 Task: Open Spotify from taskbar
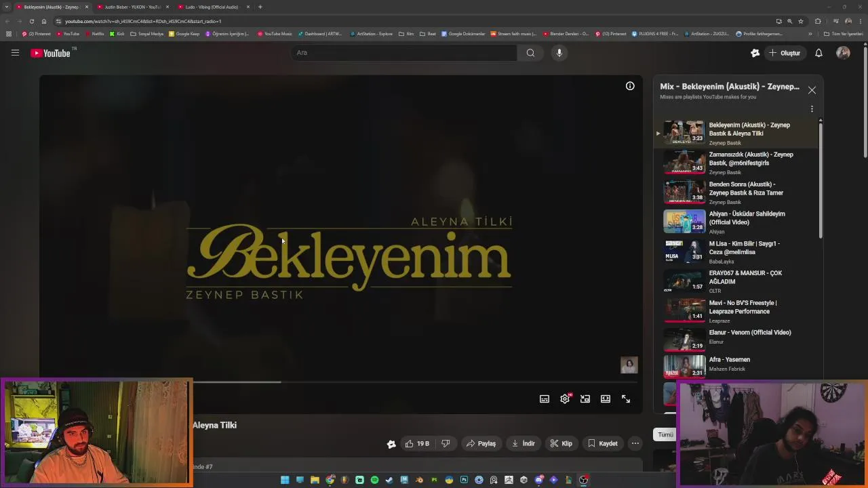(374, 480)
